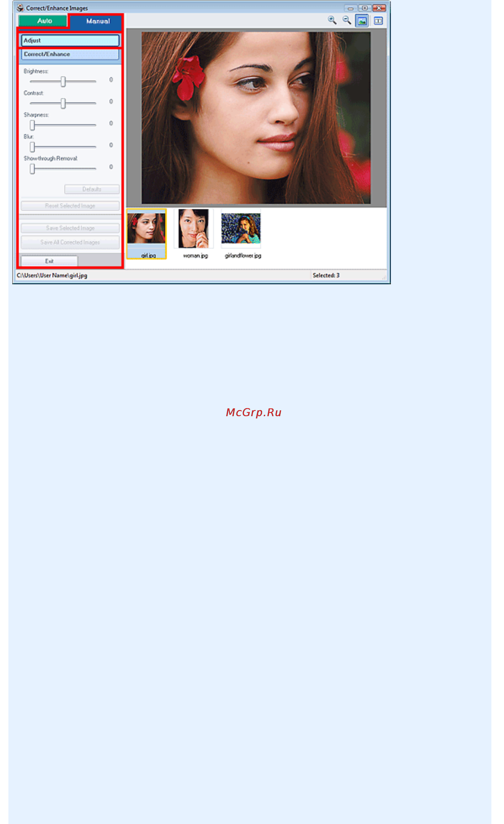This screenshot has height=824, width=504.
Task: Click the Correct/Enhance Images title bar icon
Action: pyautogui.click(x=20, y=8)
